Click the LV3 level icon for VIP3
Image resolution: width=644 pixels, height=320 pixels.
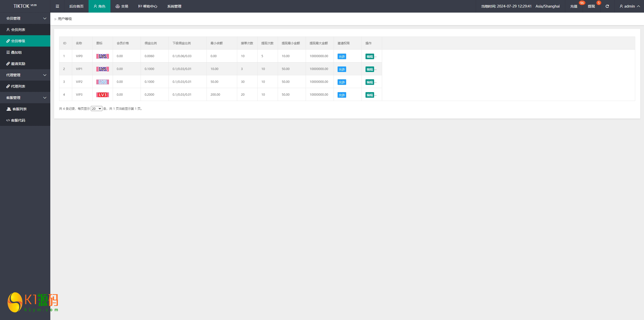click(x=102, y=95)
